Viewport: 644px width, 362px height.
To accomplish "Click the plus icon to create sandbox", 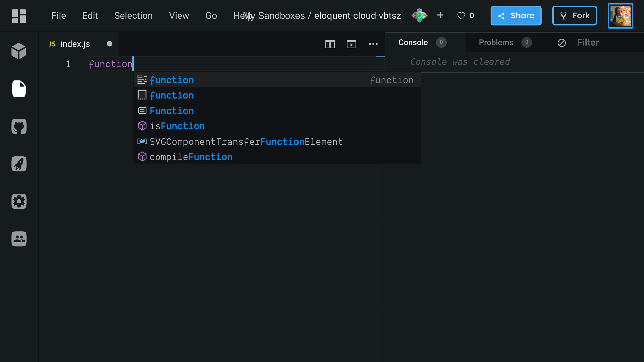I will (440, 15).
